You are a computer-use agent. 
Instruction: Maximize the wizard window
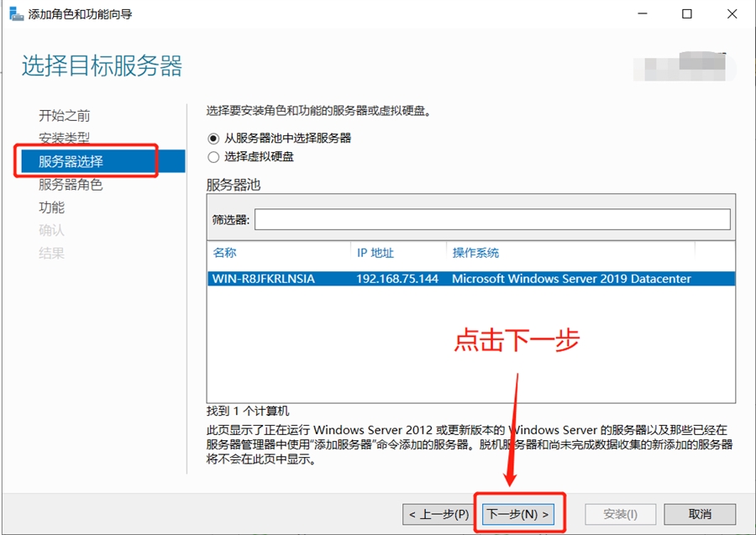click(687, 14)
